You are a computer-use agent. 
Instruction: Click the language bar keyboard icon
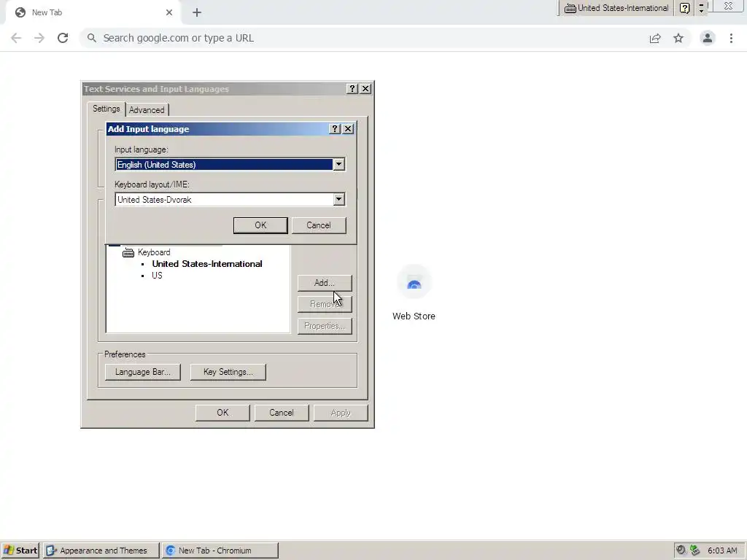click(570, 8)
